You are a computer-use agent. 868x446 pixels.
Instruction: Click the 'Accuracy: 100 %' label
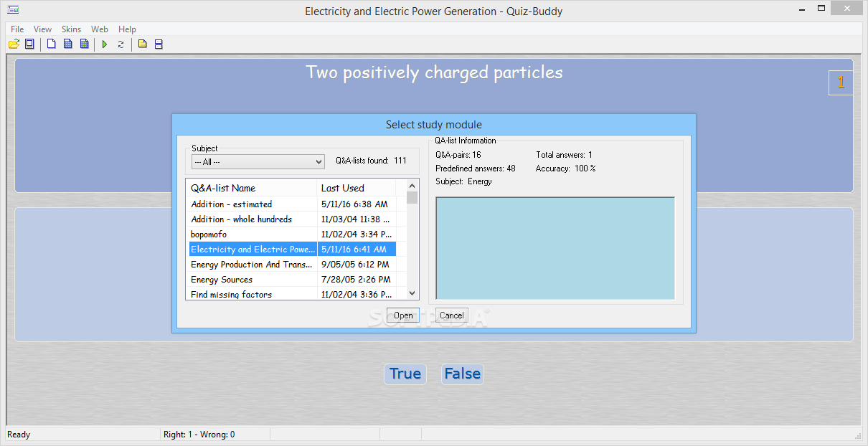click(566, 169)
